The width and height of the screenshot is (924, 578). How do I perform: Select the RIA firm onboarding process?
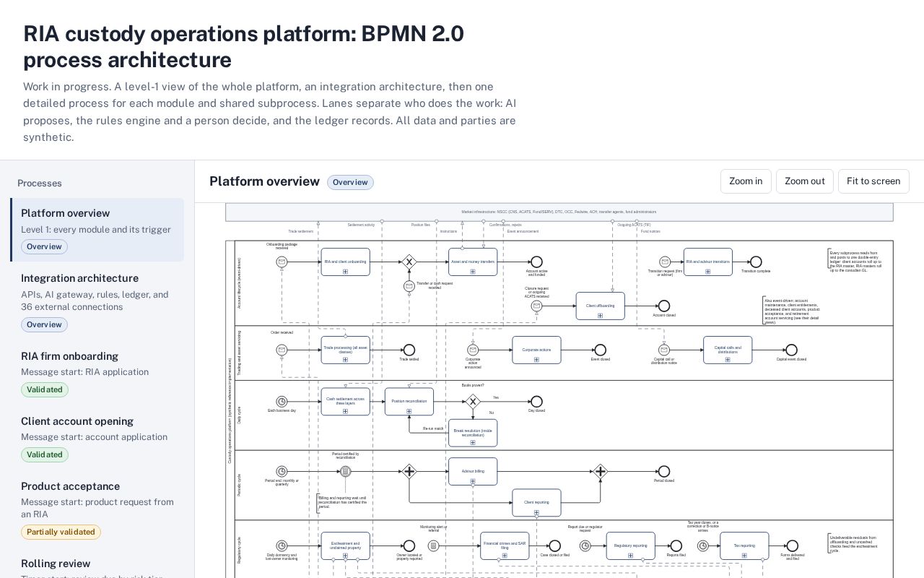pyautogui.click(x=97, y=372)
